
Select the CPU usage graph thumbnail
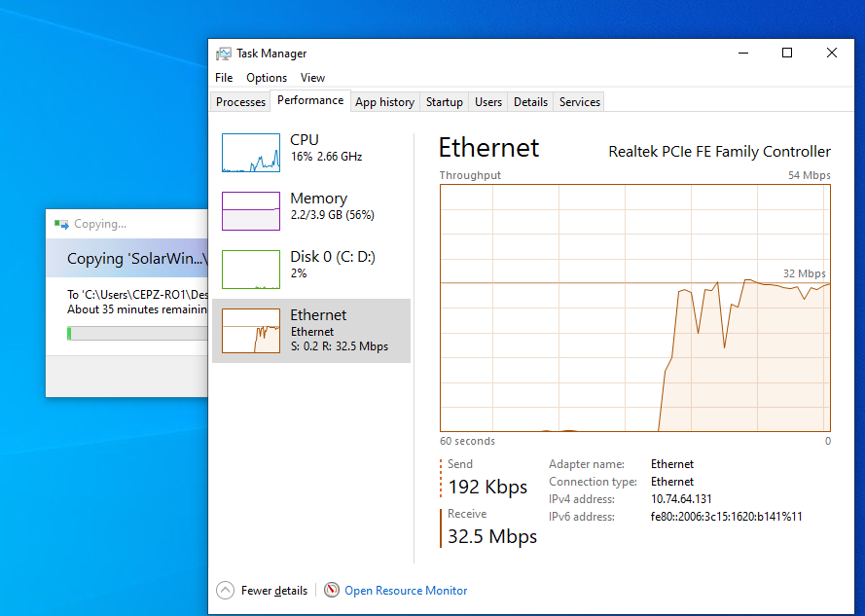coord(250,153)
